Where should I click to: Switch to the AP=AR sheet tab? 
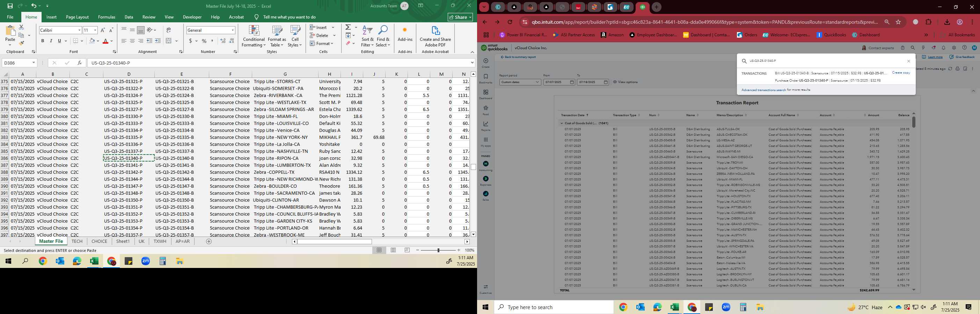click(x=183, y=241)
